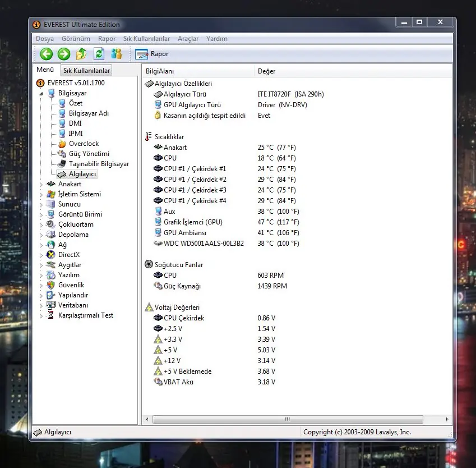Open the Yardım menu

[217, 39]
